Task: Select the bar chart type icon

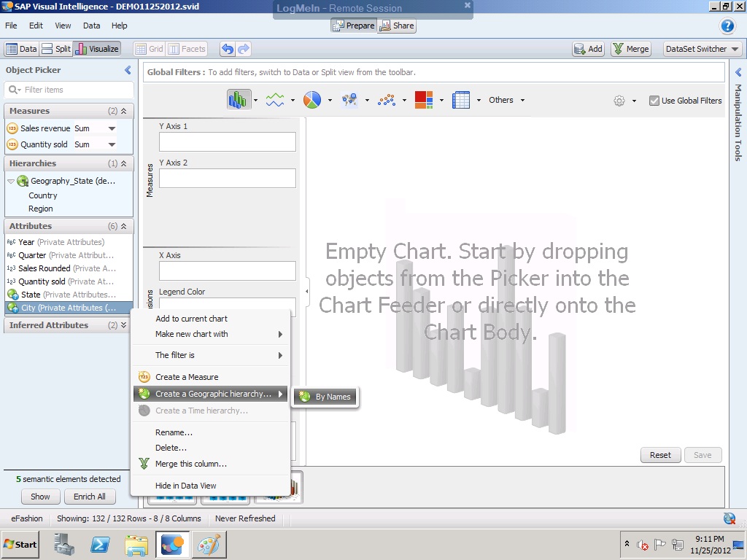Action: coord(239,100)
